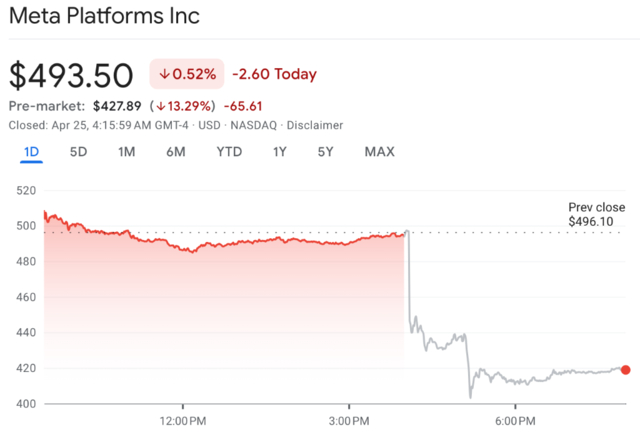640x432 pixels.
Task: Click the down-arrow 0.52% change badge
Action: (186, 74)
